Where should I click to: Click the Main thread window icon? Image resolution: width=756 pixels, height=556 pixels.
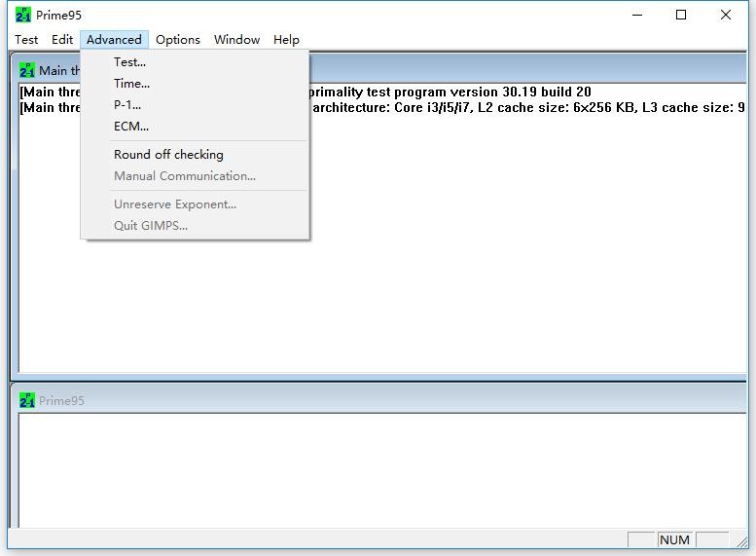27,70
